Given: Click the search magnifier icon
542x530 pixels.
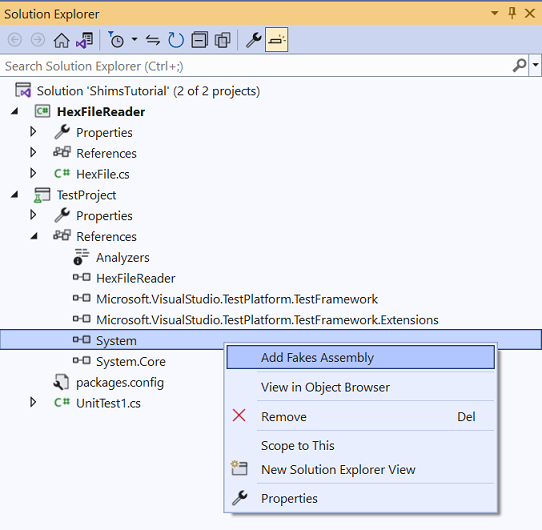Looking at the screenshot, I should tap(519, 65).
